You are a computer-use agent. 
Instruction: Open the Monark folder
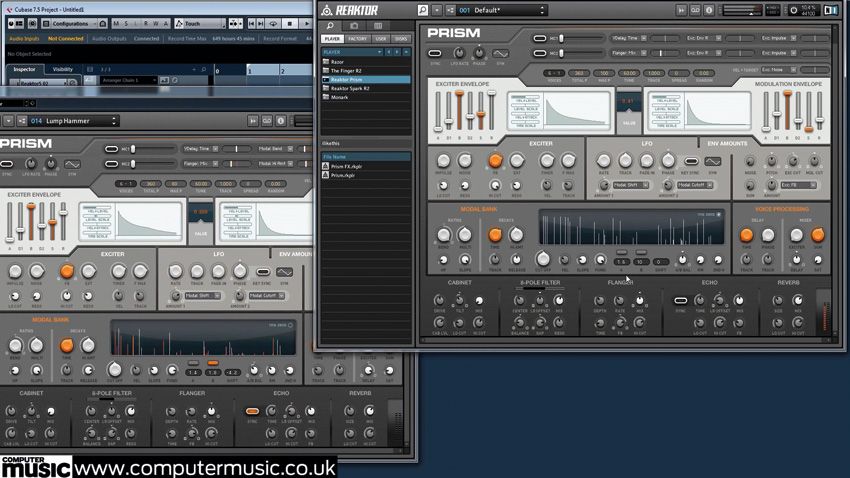(366, 97)
